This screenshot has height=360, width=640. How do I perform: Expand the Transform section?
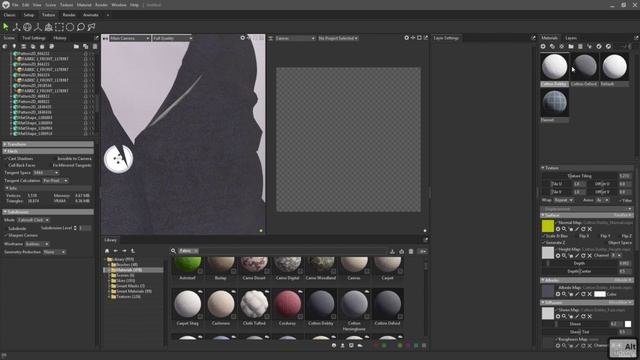[48, 144]
